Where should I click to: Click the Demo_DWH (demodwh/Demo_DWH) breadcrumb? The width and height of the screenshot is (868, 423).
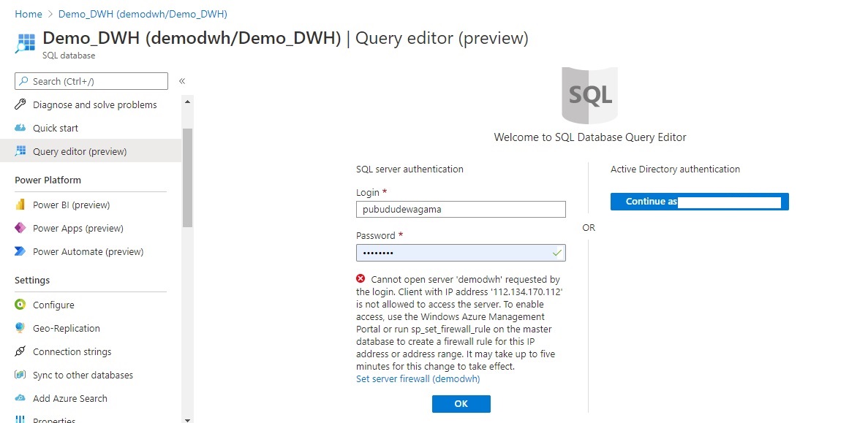click(x=143, y=14)
